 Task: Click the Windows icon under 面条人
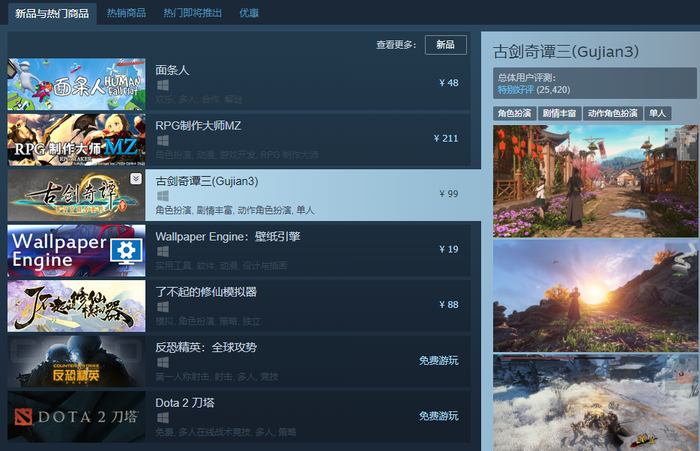pos(163,85)
